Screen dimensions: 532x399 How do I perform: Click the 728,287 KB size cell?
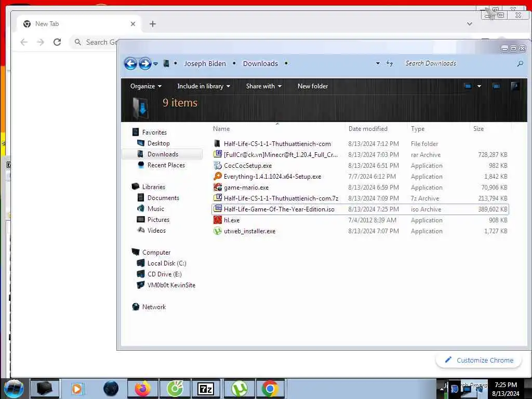coord(493,155)
